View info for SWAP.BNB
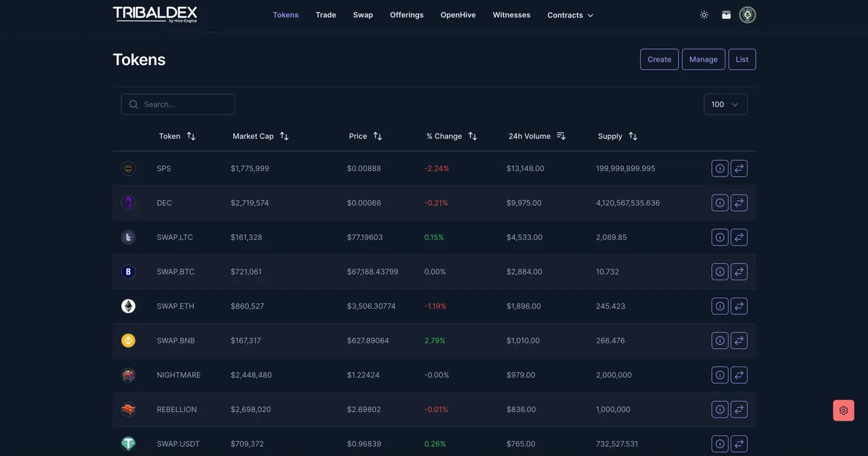868x456 pixels. (720, 341)
